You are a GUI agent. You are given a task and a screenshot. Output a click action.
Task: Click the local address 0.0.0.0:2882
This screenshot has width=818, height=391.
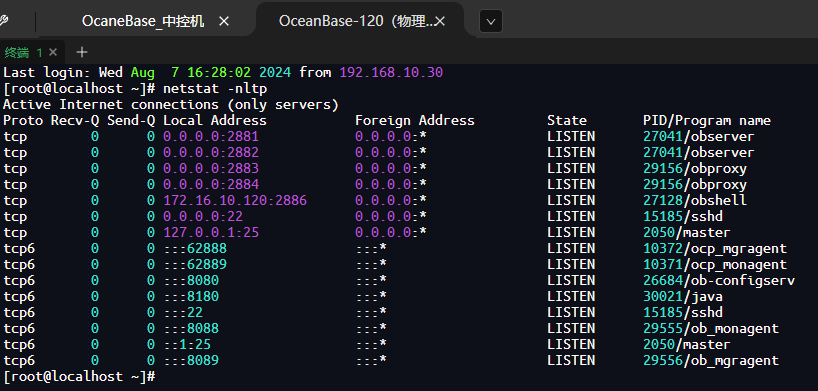coord(211,152)
